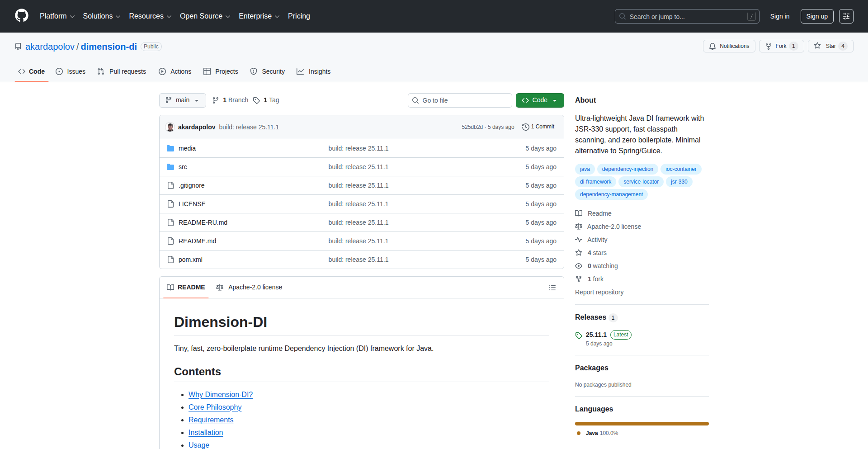Click the akardapolov avatar thumbnail
The height and width of the screenshot is (449, 868).
[x=170, y=127]
